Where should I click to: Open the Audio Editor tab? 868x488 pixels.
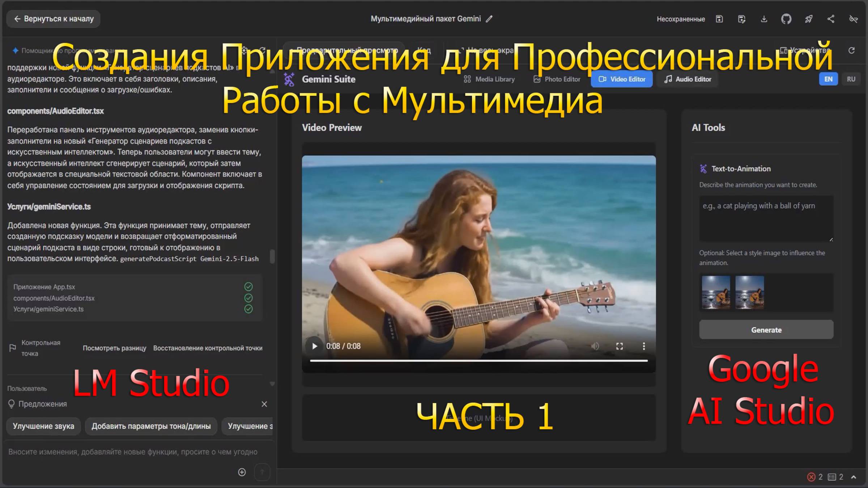coord(688,79)
